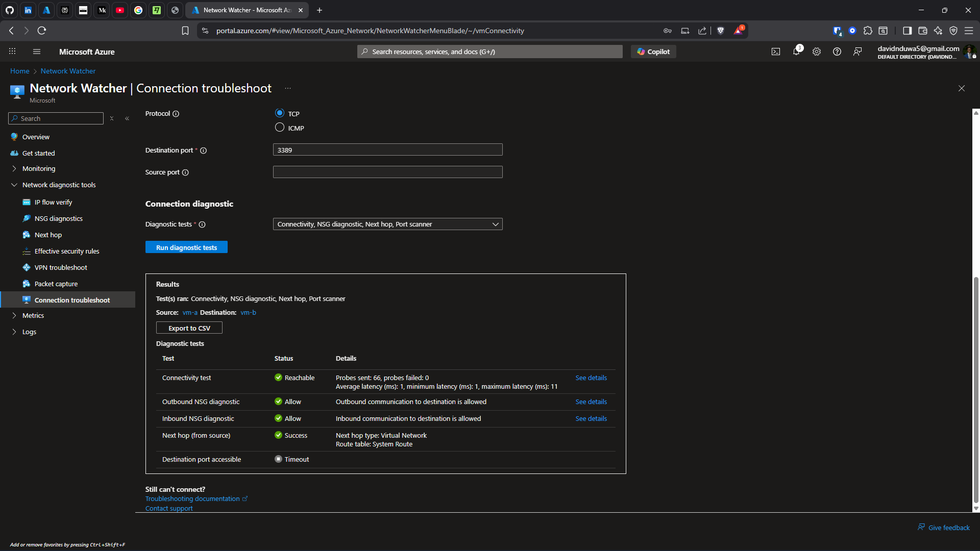The height and width of the screenshot is (551, 980).
Task: Open the vm-b destination link
Action: [x=248, y=313]
